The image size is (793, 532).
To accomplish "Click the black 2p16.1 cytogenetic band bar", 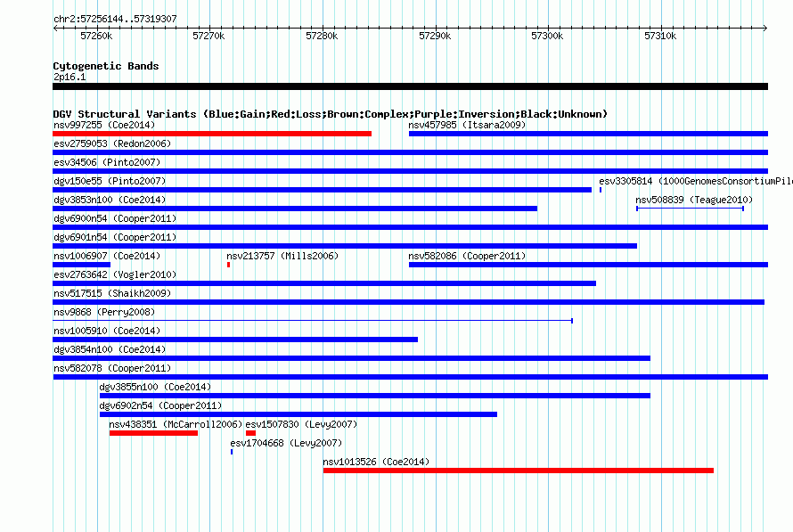I will click(410, 86).
